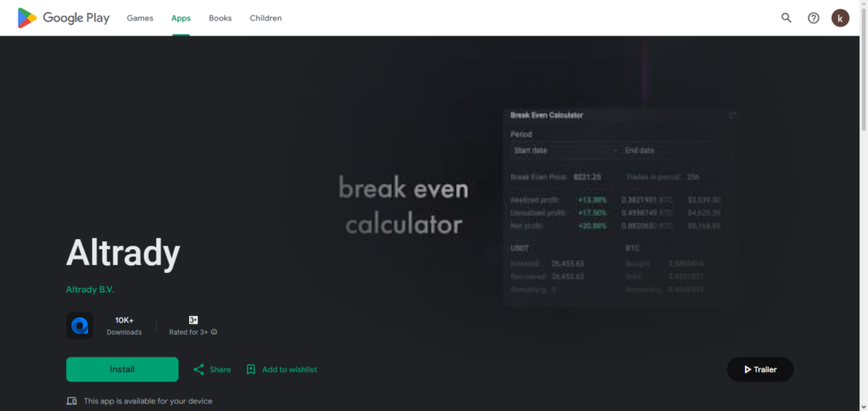Switch to the Children tab
Screen dimensions: 868x411
pos(265,18)
